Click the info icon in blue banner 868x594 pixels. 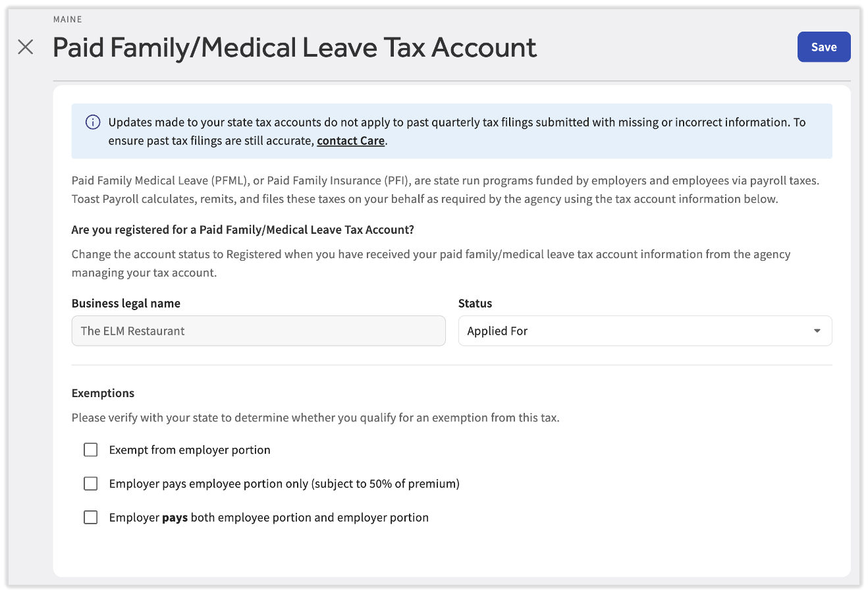93,122
